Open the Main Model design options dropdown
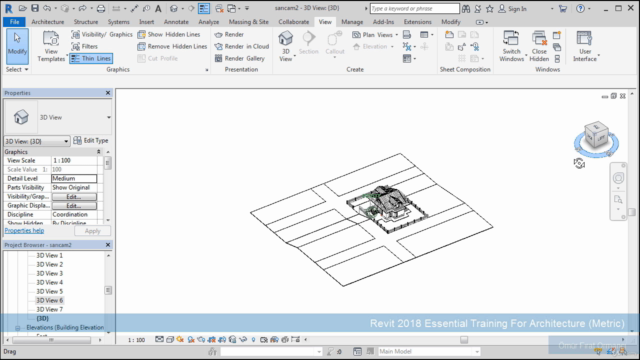640x360 pixels. pos(429,351)
